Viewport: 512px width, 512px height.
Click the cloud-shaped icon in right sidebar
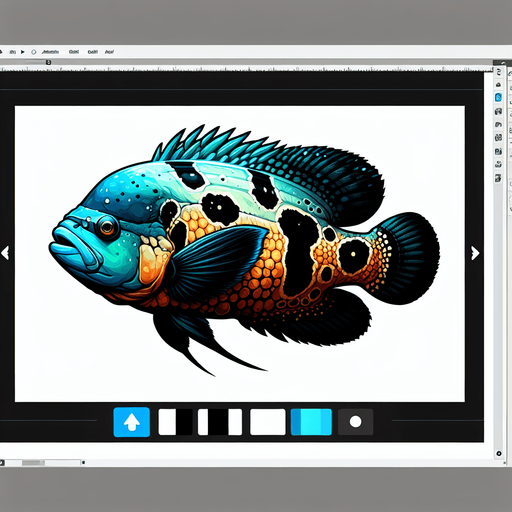click(x=498, y=85)
